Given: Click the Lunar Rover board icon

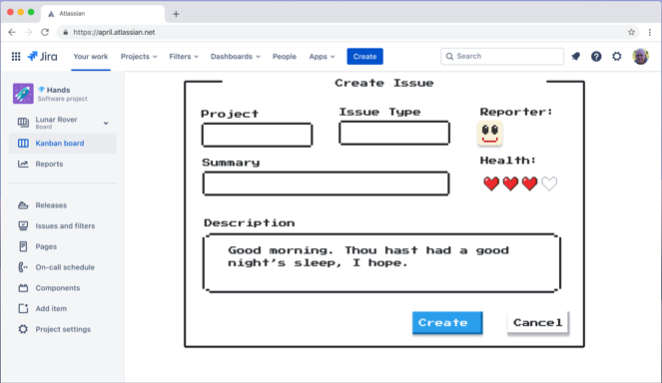Looking at the screenshot, I should click(x=23, y=122).
